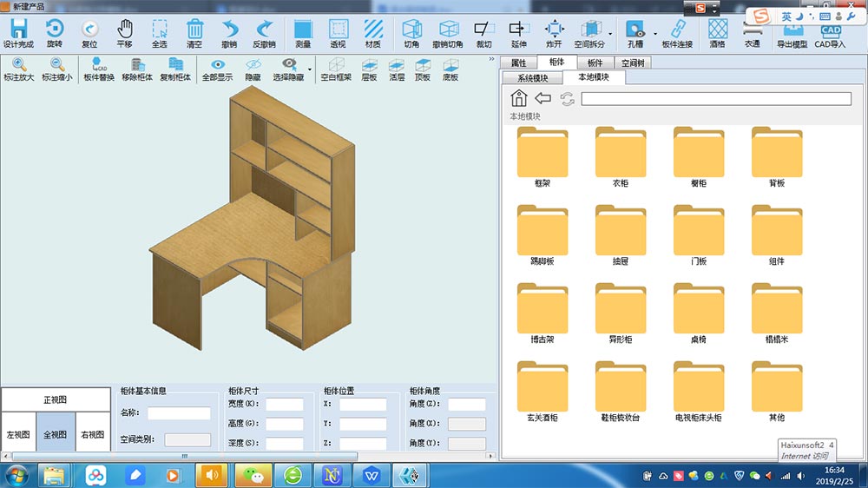Click the home icon in module browser

pos(519,98)
